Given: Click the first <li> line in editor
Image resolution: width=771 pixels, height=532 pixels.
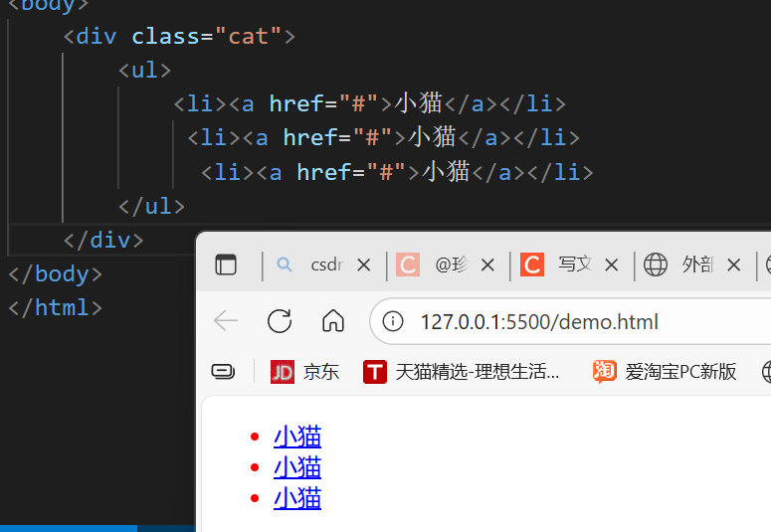Looking at the screenshot, I should click(x=370, y=103).
